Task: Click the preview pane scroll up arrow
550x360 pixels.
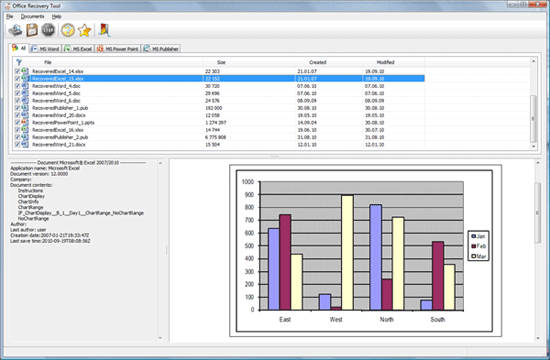Action: [x=538, y=163]
